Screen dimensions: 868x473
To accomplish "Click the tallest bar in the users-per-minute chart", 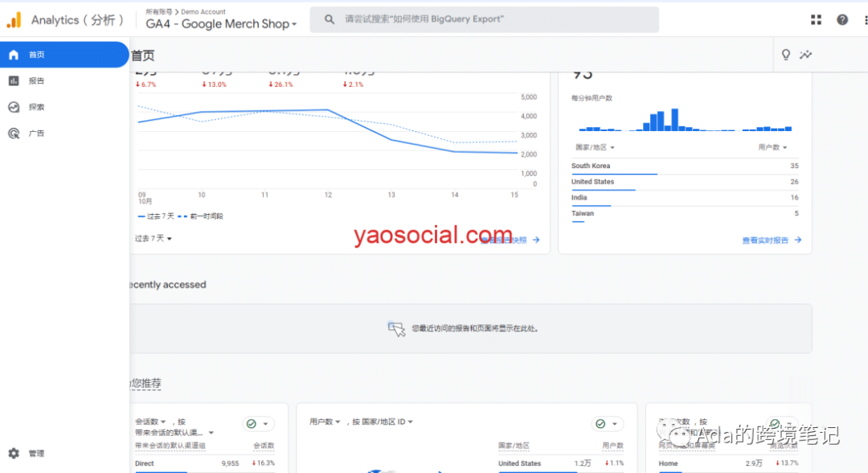I will pyautogui.click(x=674, y=120).
